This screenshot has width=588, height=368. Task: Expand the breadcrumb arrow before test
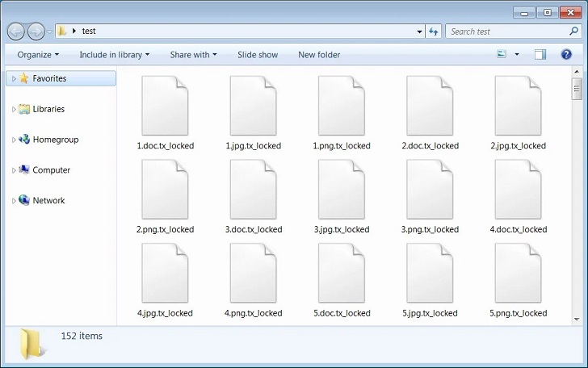(73, 31)
